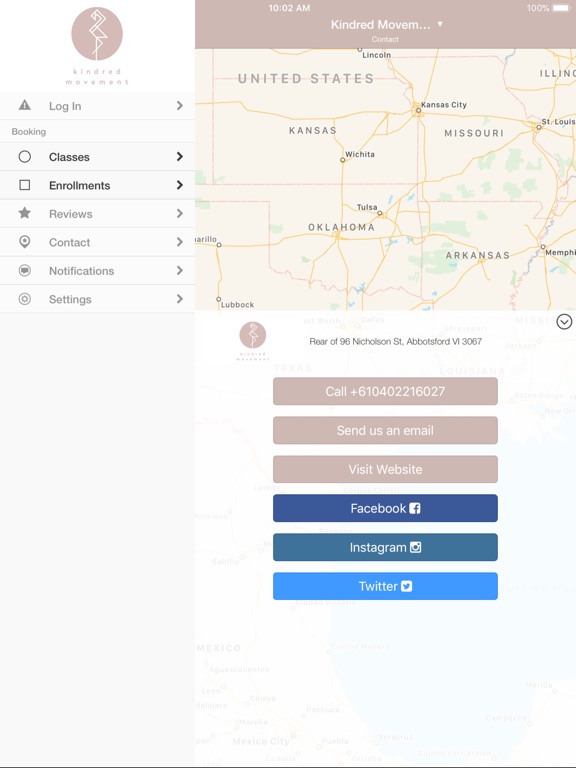Expand the Settings row chevron

coord(180,299)
